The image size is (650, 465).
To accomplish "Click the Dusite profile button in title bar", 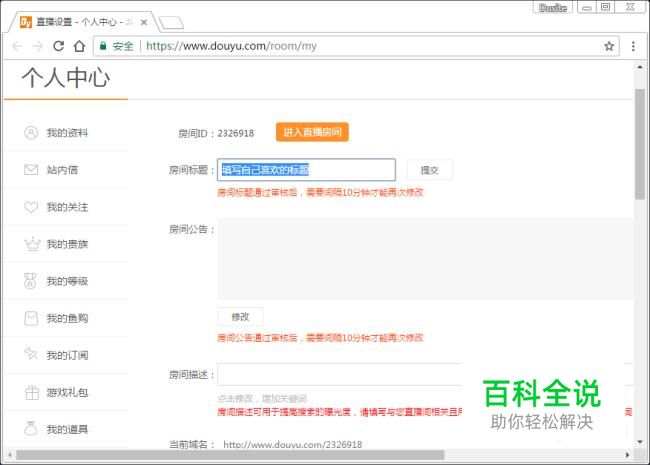I will [553, 7].
